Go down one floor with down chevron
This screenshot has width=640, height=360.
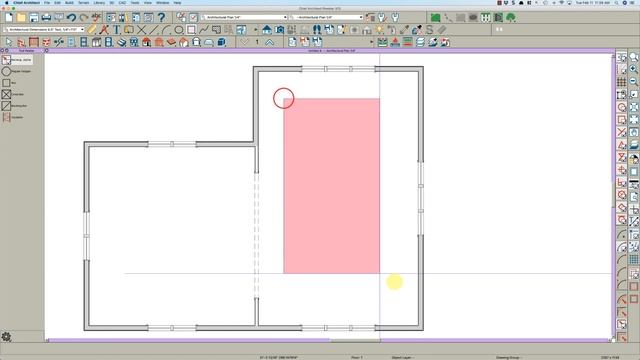pyautogui.click(x=244, y=42)
